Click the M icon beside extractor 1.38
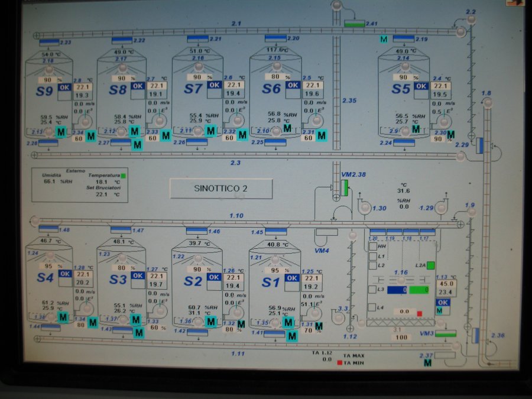 [x=63, y=317]
